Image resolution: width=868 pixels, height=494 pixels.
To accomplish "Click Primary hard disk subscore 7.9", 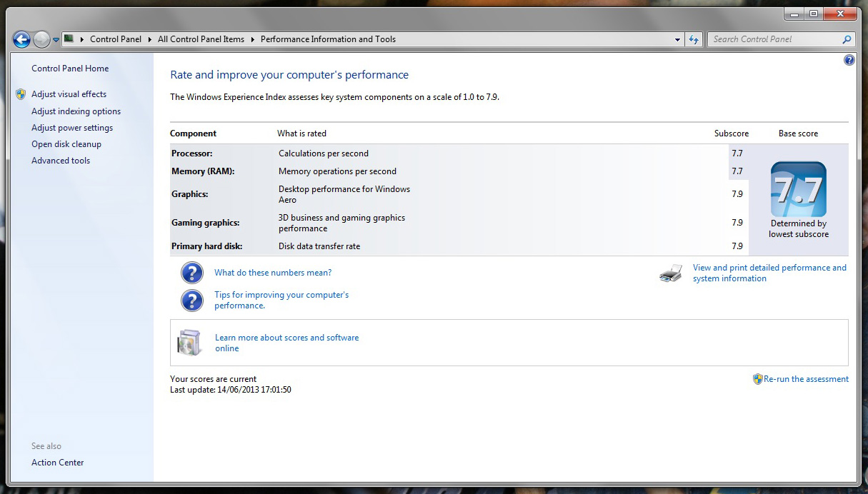I will click(737, 246).
